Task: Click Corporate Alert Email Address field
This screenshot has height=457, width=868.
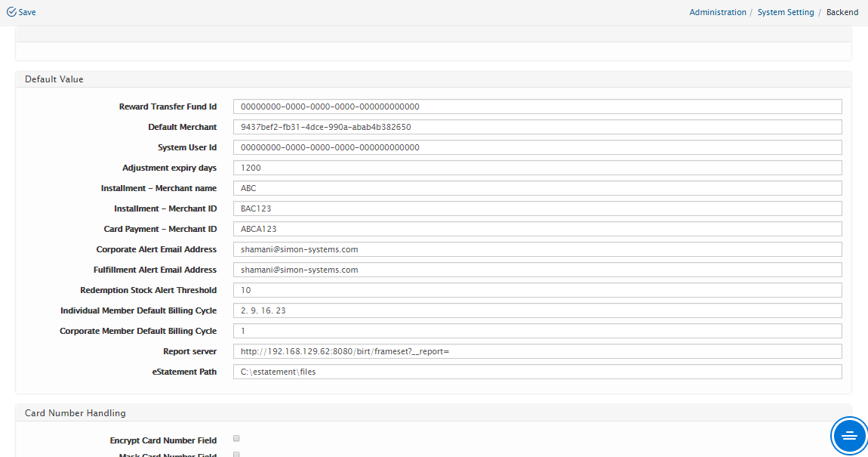Action: point(537,249)
